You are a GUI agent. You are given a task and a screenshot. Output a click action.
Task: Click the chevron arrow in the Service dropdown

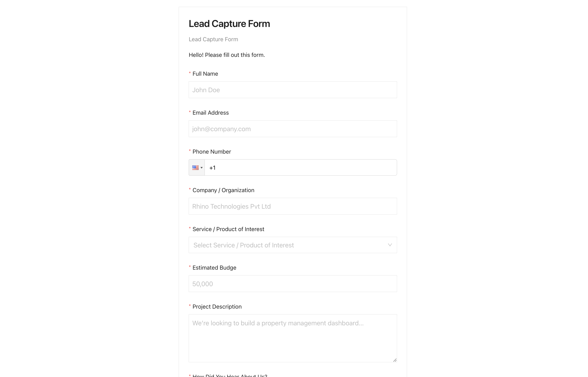[x=390, y=245]
